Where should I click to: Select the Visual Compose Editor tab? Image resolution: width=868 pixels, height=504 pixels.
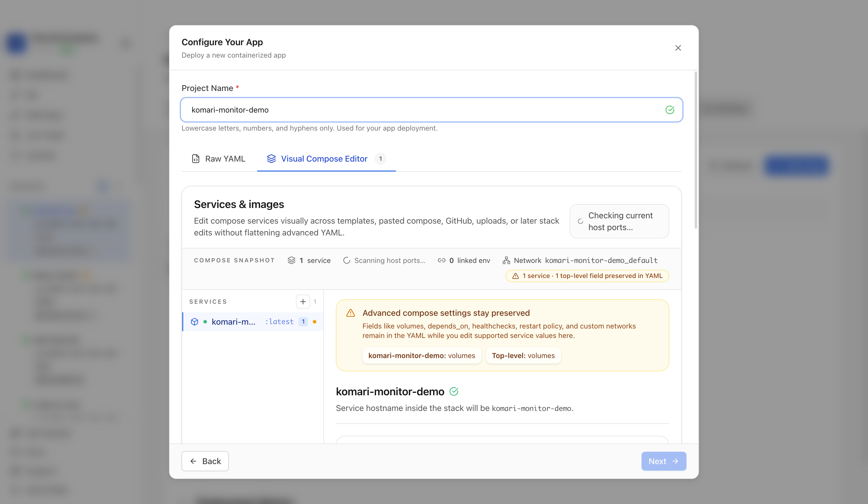tap(326, 159)
